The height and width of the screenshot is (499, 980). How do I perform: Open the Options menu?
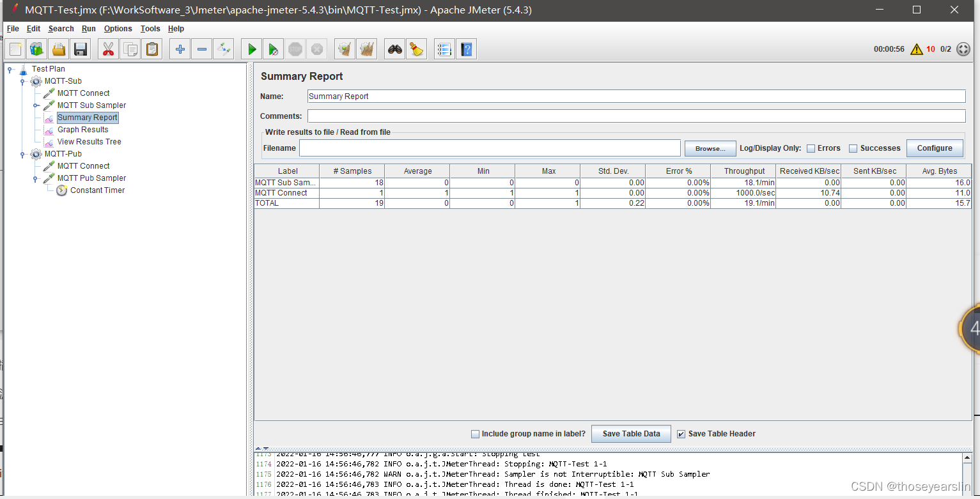118,29
